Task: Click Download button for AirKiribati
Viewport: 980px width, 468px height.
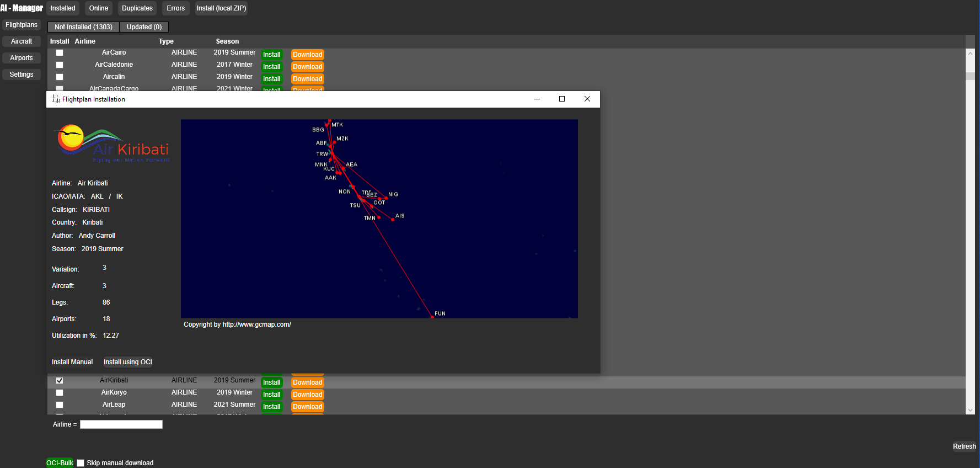Action: 308,382
